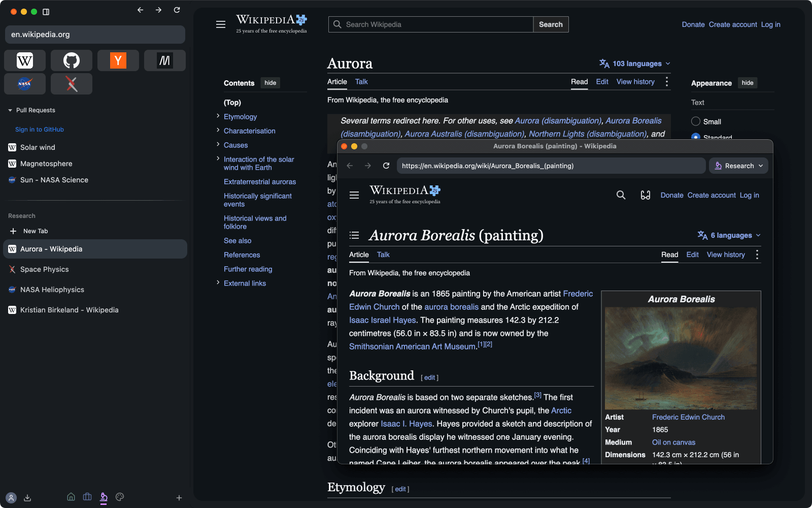
Task: Hide the Contents sidebar
Action: [270, 83]
